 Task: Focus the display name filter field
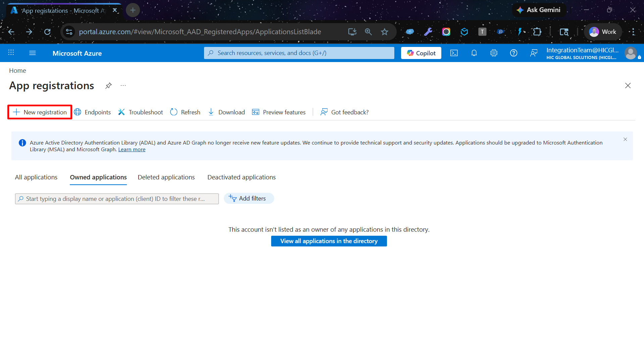tap(117, 199)
